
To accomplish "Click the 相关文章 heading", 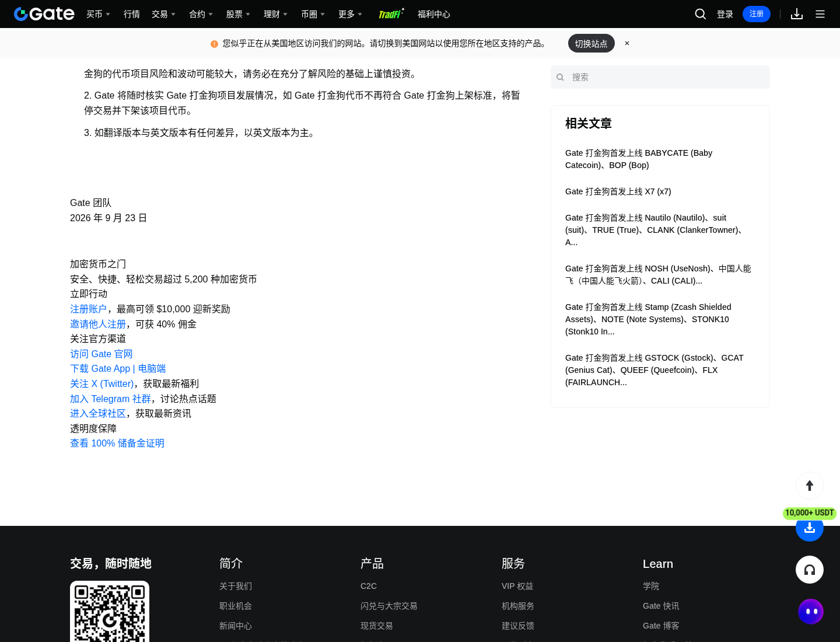I will point(589,123).
